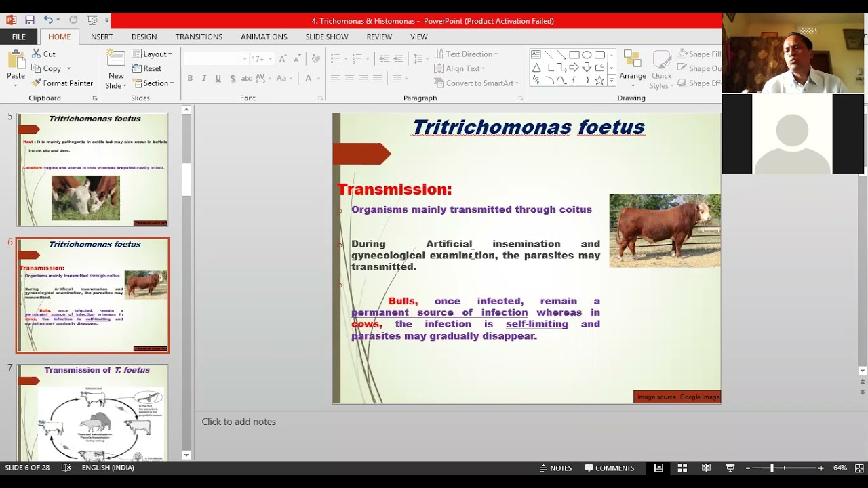Select the Rectangle shape in shapes gallery
This screenshot has width=868, height=488.
point(574,55)
